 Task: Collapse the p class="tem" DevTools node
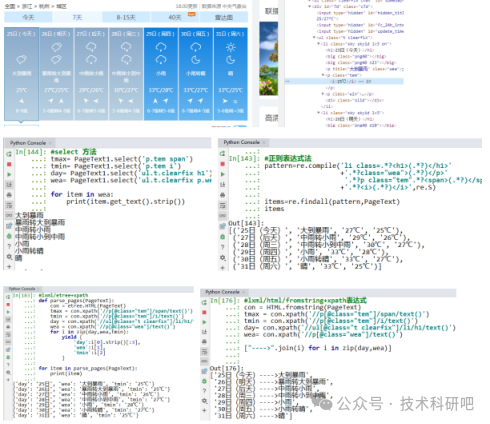pos(323,75)
